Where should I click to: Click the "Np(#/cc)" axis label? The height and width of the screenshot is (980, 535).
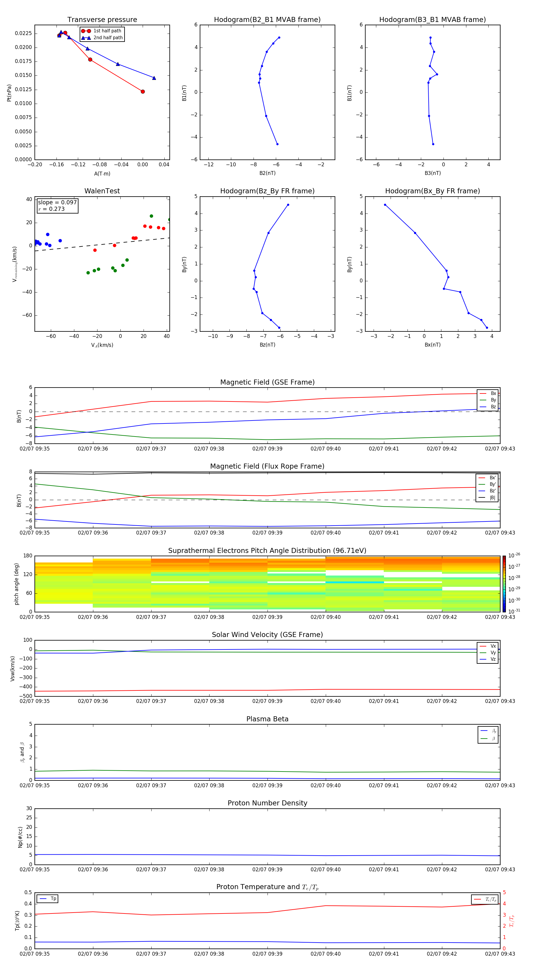(x=20, y=837)
